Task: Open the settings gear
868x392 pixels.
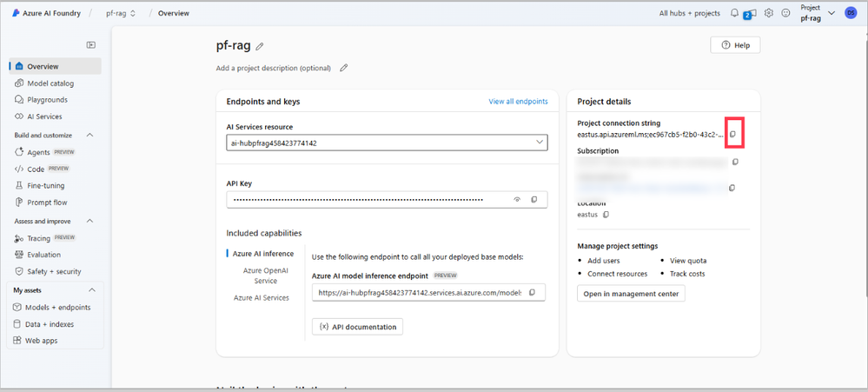Action: tap(769, 13)
